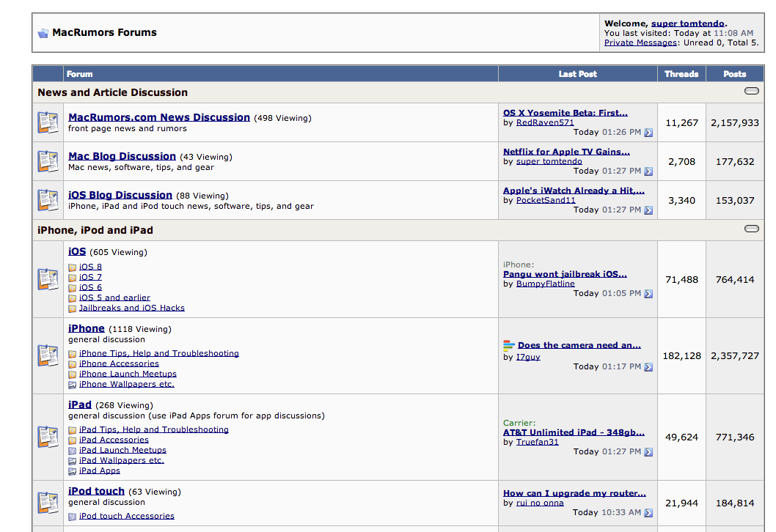Image resolution: width=776 pixels, height=532 pixels.
Task: Open Jailbreaks and iOS Hacks subforum
Action: 131,308
